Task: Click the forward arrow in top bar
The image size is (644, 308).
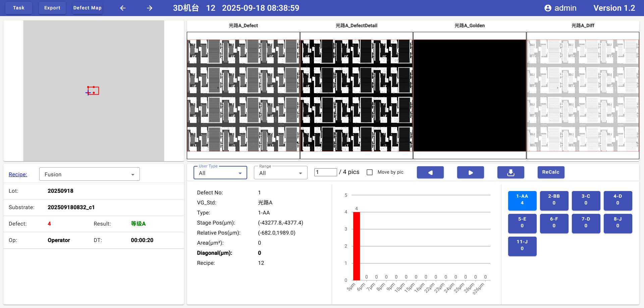Action: coord(150,8)
